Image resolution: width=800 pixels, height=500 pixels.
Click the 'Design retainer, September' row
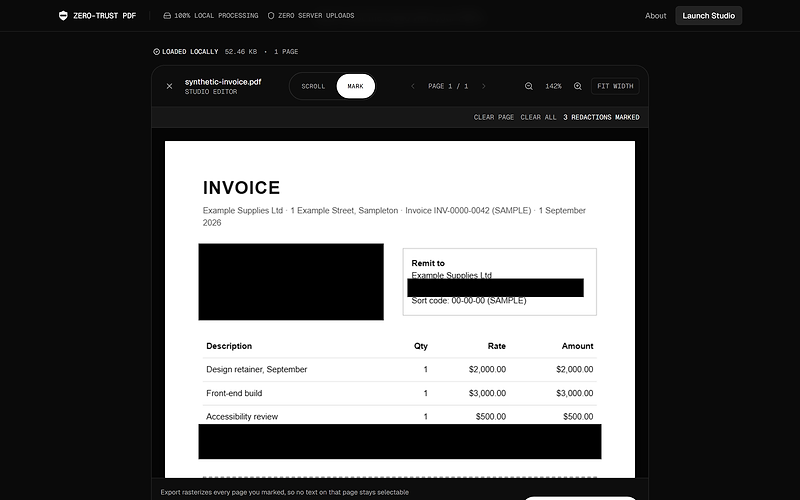(399, 369)
